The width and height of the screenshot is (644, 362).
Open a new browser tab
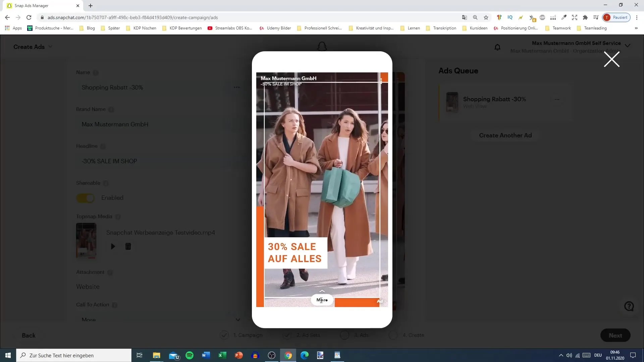click(x=91, y=6)
